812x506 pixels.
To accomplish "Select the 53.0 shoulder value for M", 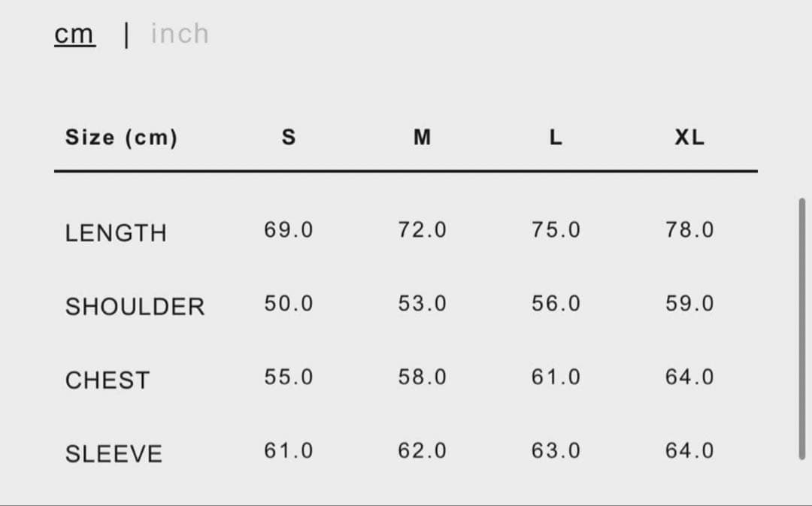I will click(422, 304).
